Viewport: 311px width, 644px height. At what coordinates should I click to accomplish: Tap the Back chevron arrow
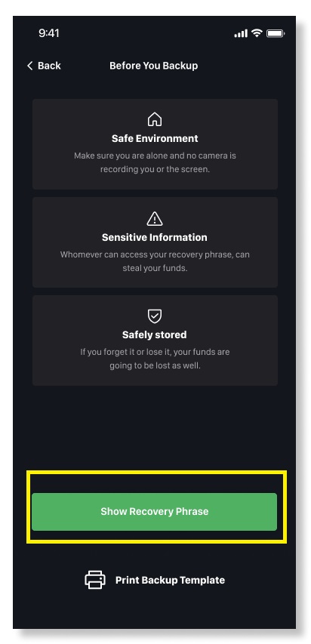click(29, 66)
